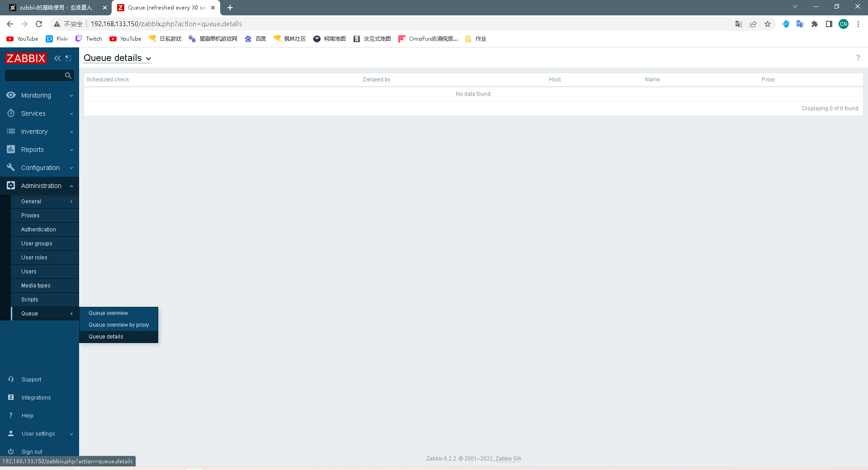Click the Inventory list icon
The height and width of the screenshot is (470, 868).
coord(11,131)
